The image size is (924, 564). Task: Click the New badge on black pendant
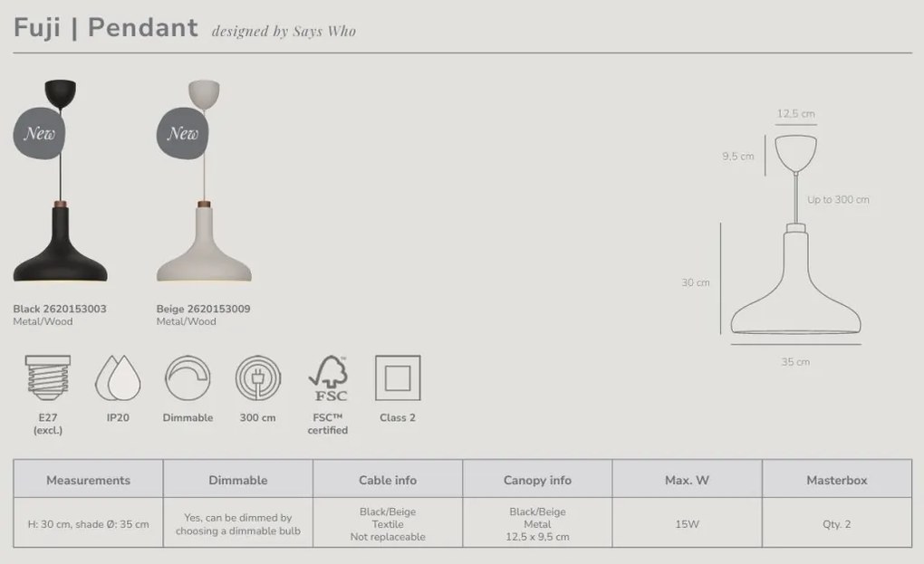coord(39,134)
